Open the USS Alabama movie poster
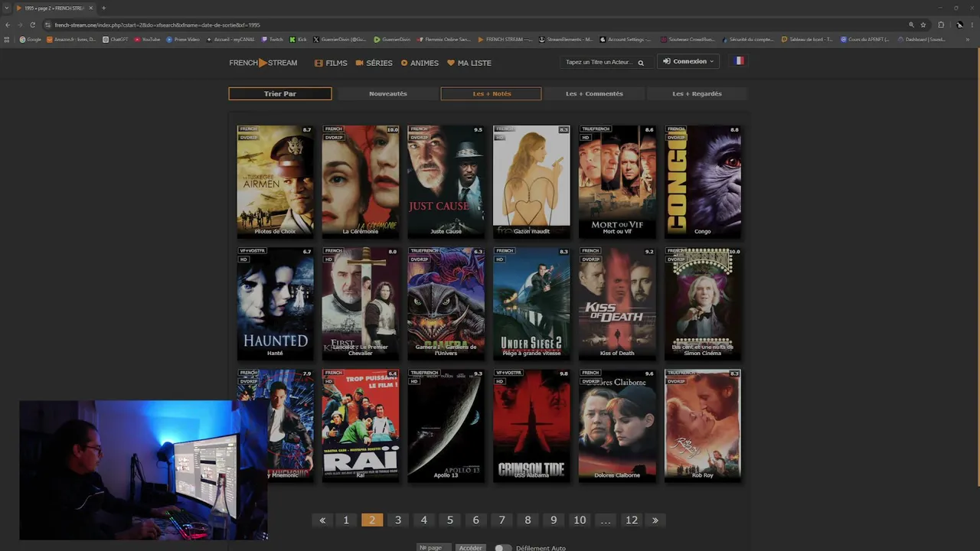The image size is (980, 551). coord(531,425)
